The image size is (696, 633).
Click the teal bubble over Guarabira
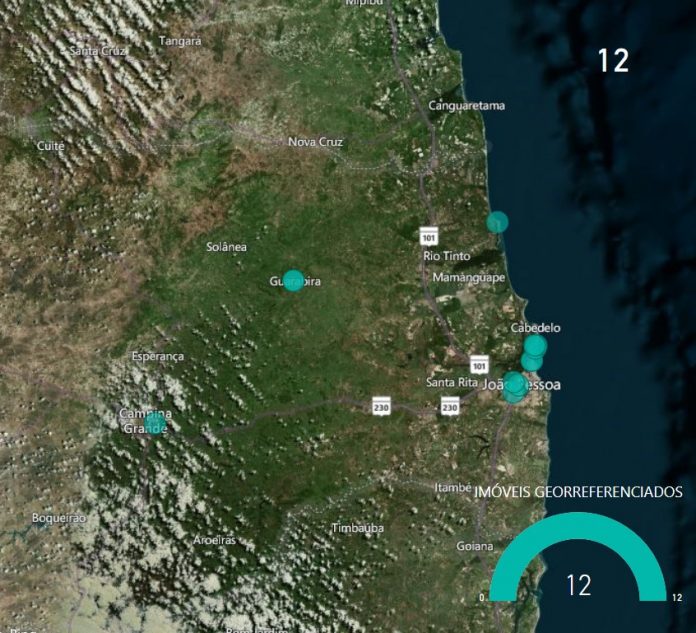[x=293, y=281]
